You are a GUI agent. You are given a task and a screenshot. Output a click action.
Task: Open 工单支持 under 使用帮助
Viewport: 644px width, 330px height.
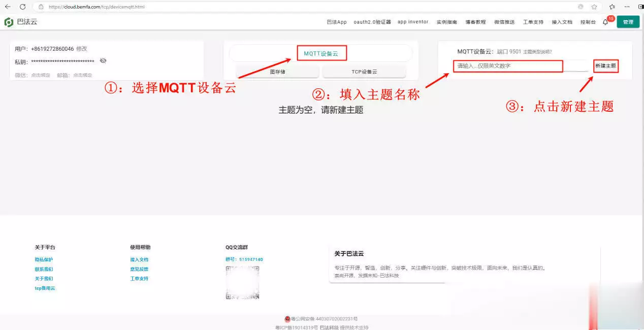(139, 279)
